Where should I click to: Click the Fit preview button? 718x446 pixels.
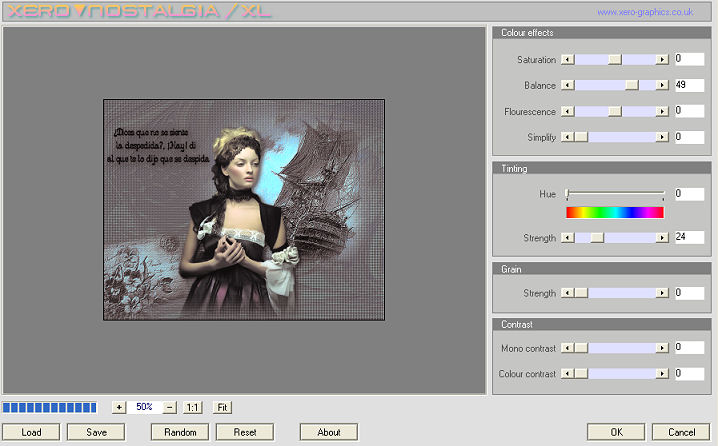(223, 407)
